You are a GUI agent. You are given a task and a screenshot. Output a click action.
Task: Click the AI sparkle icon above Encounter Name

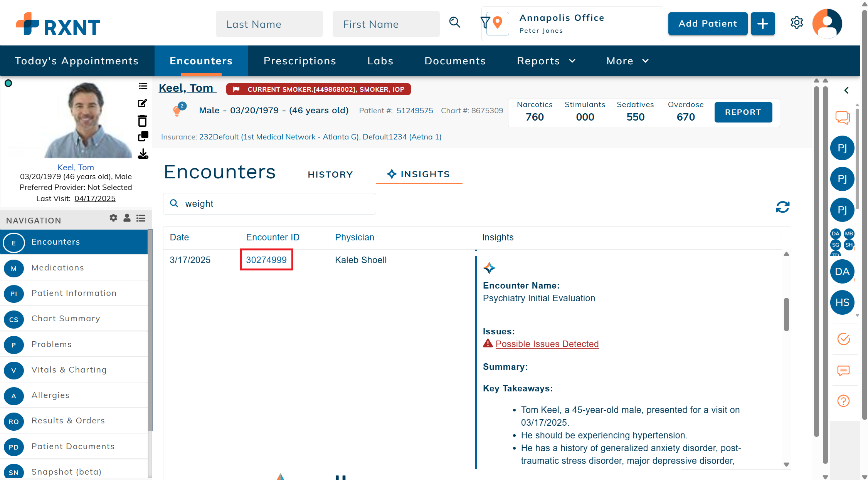[489, 268]
